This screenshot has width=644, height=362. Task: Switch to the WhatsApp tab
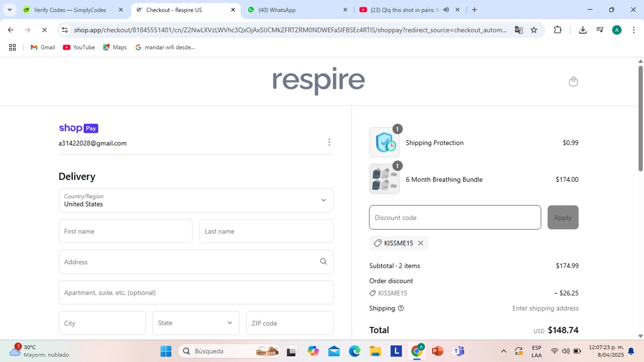point(296,10)
